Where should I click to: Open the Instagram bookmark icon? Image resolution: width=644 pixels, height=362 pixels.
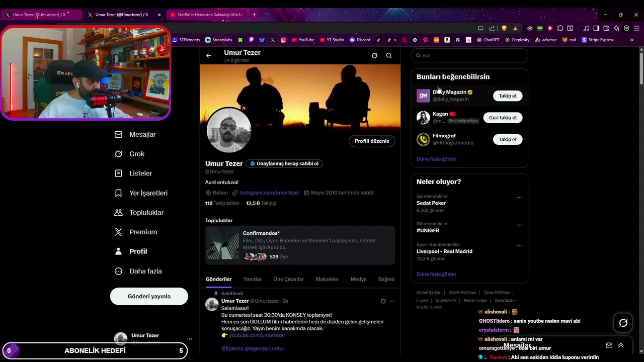coord(283,40)
